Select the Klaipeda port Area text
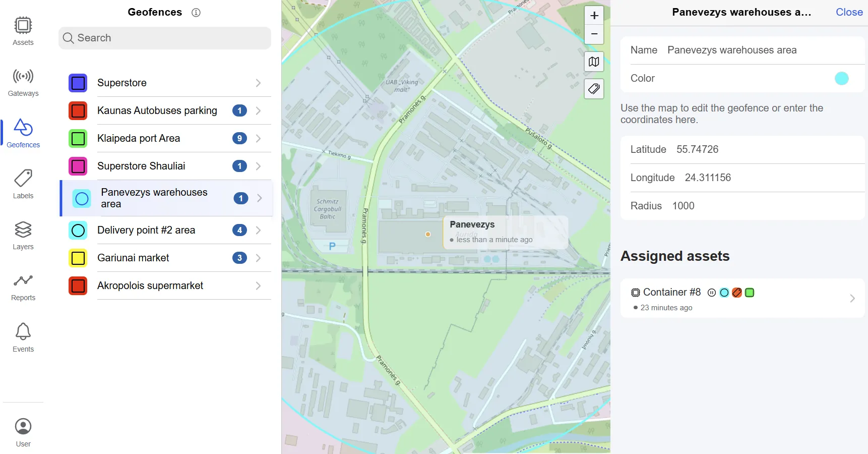This screenshot has height=454, width=868. pyautogui.click(x=139, y=138)
